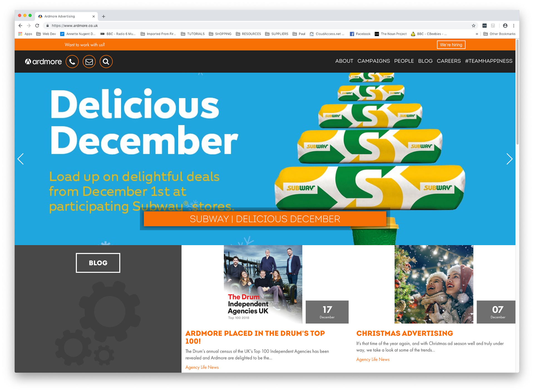Bookmark page with star icon
Viewport: 534px width, 392px height.
(x=473, y=26)
